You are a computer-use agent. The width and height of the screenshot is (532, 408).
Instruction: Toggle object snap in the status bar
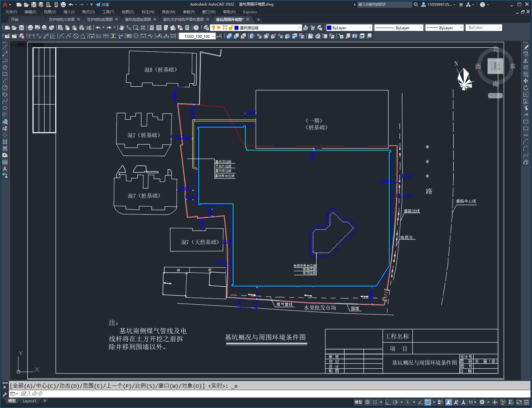click(428, 402)
